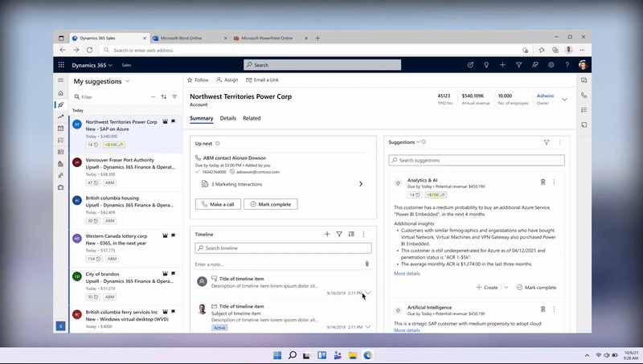The image size is (643, 364).
Task: Mark Analytics & AI suggestion complete
Action: pyautogui.click(x=536, y=288)
